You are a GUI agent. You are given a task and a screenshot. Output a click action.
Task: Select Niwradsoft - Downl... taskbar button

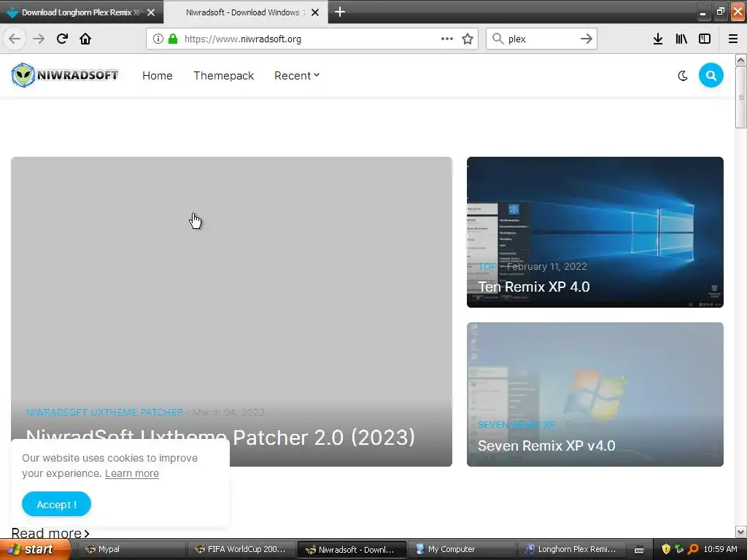click(x=352, y=550)
